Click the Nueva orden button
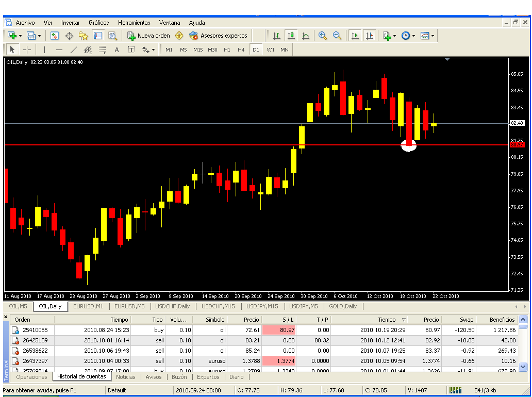 point(148,36)
